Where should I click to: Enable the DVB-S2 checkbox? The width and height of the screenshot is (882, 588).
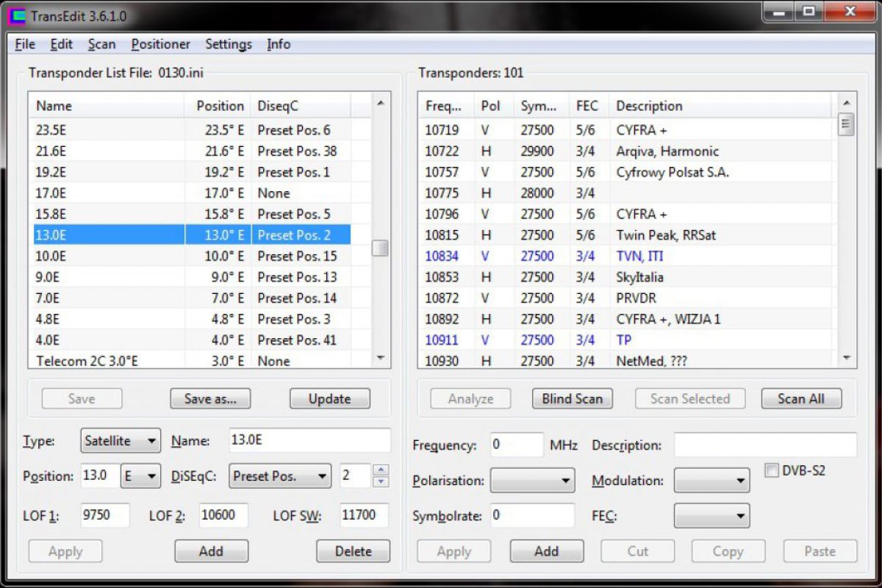(771, 470)
